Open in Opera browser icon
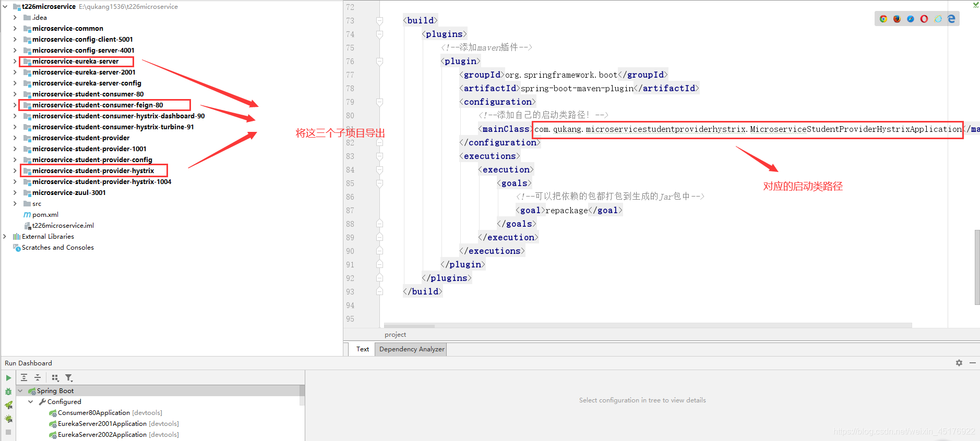The height and width of the screenshot is (441, 980). [x=924, y=19]
